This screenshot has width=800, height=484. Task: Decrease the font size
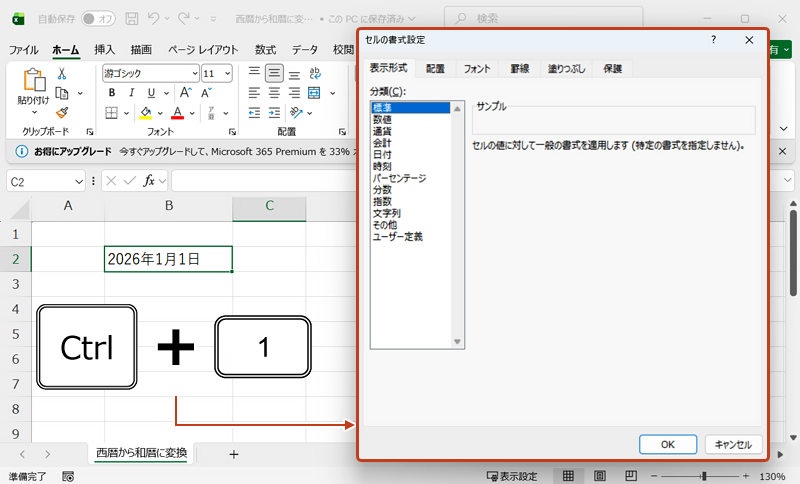[x=206, y=93]
